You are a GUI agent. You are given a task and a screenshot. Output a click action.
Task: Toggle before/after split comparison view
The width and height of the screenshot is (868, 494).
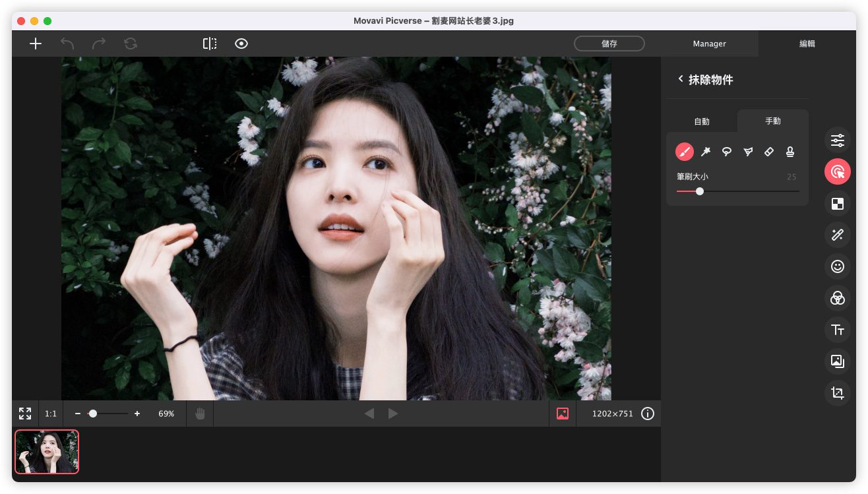point(210,44)
